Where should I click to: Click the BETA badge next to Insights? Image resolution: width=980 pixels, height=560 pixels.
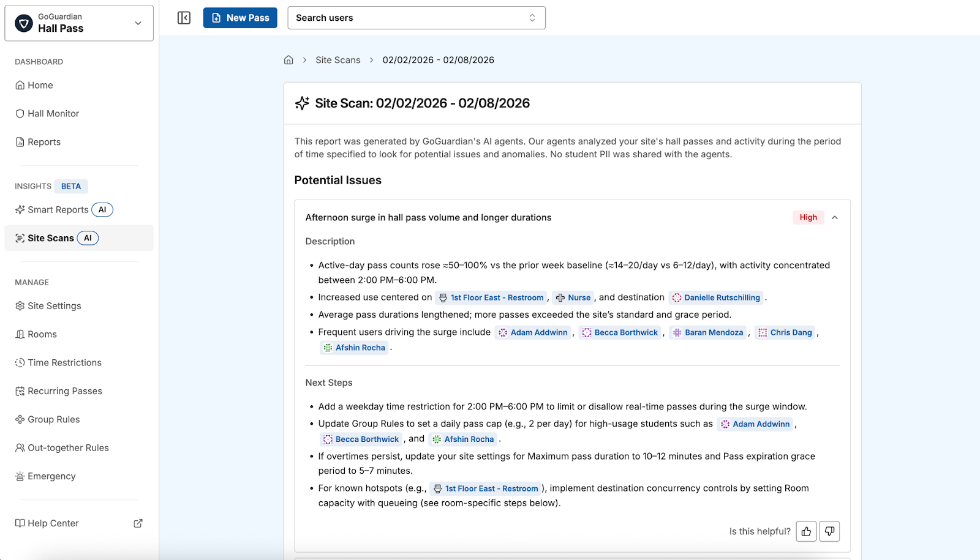coord(71,186)
